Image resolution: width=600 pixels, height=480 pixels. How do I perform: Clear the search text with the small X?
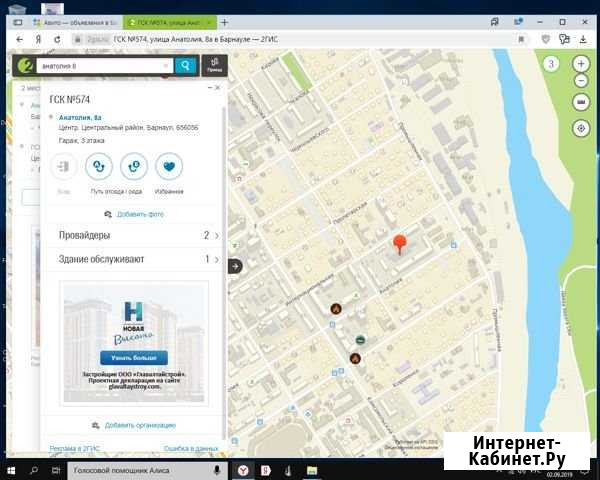pos(166,66)
